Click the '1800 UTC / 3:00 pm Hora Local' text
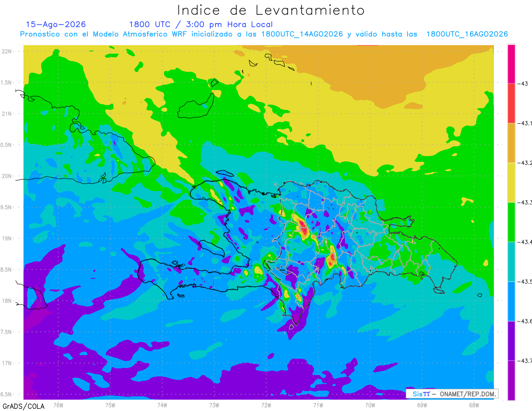 [201, 25]
